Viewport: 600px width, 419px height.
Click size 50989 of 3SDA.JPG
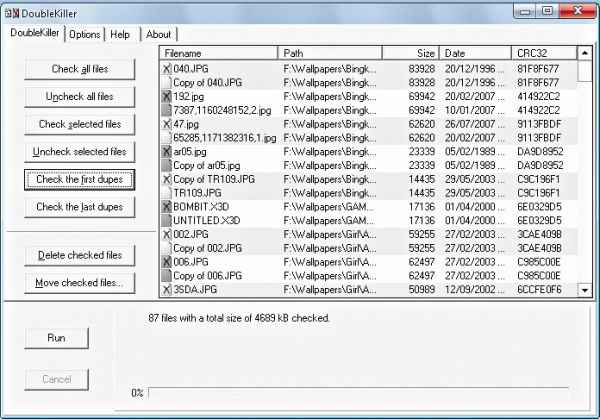coord(422,289)
